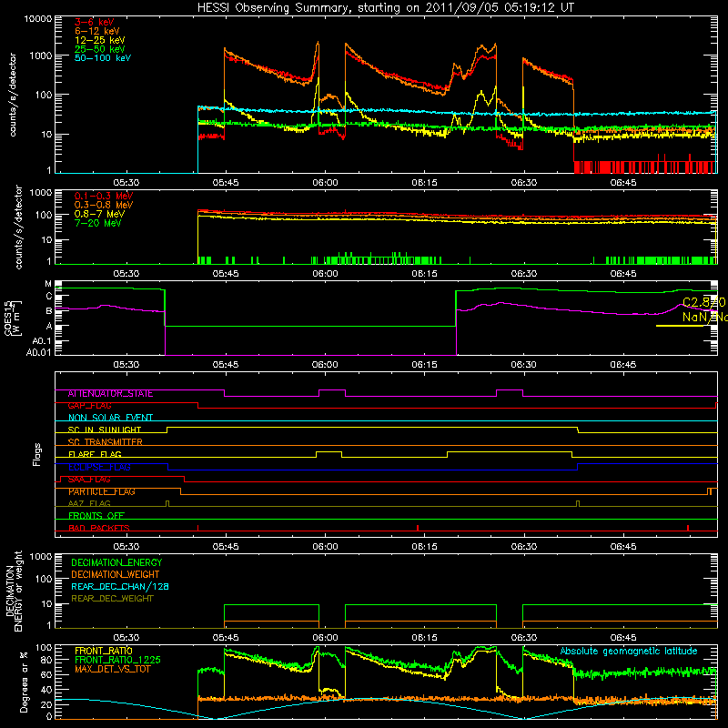Screen dimensions: 728x728
Task: Click the 05:45 time label under GOES panel
Action: tap(226, 365)
